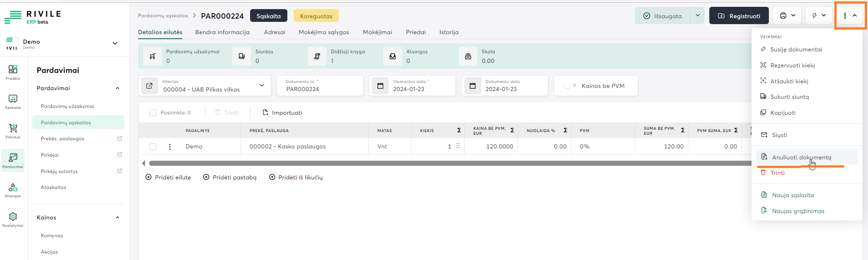The image size is (868, 260).
Task: Toggle the Kainos be PVM switch
Action: (x=570, y=86)
